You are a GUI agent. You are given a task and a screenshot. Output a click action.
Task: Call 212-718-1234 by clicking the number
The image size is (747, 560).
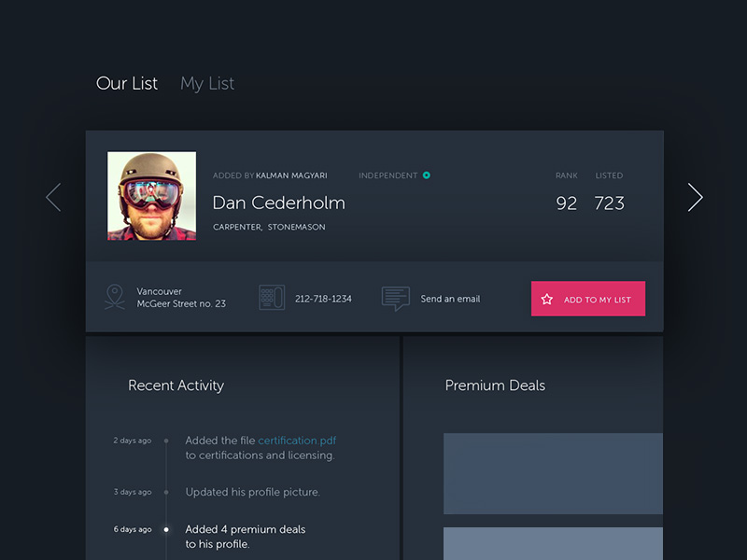click(322, 299)
